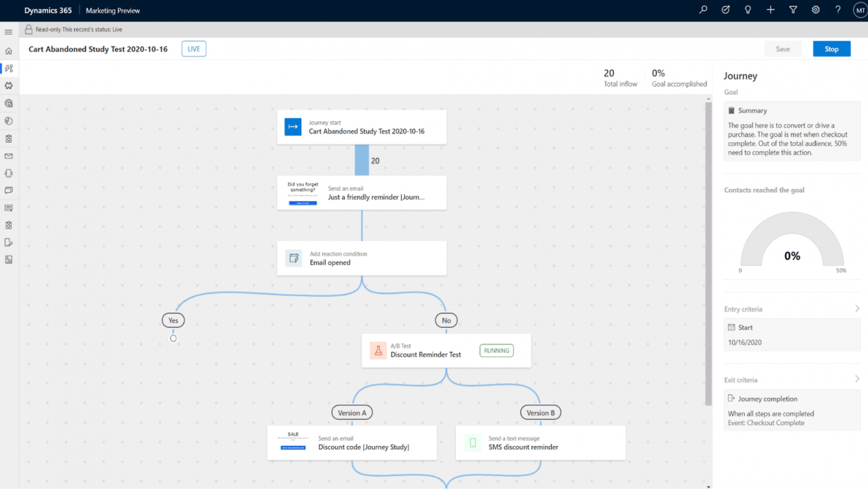Open the global search magnifier
The image size is (868, 489).
click(702, 10)
